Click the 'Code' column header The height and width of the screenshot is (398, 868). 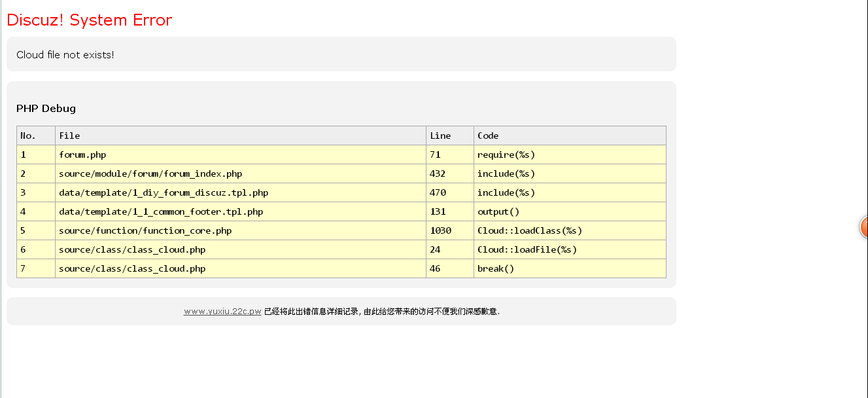[570, 136]
